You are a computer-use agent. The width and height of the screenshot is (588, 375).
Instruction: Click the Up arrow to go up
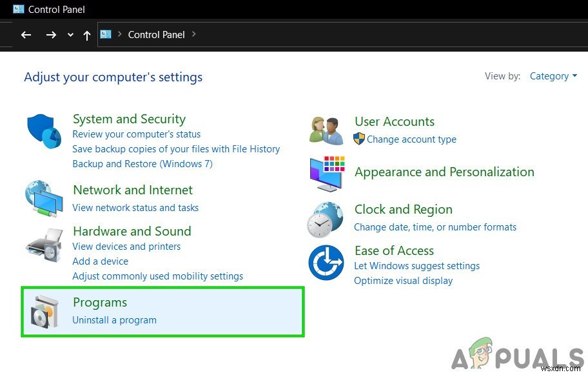point(87,35)
